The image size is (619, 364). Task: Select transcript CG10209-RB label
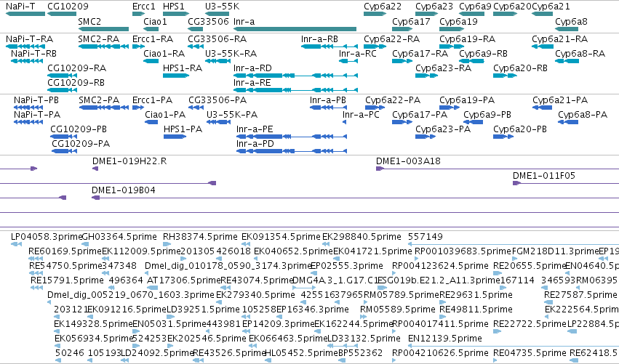point(76,82)
